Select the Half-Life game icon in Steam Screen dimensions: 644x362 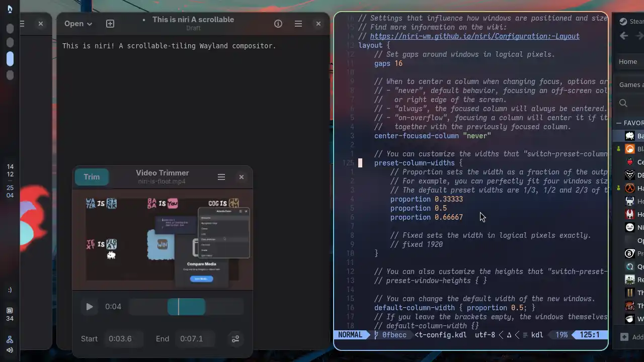[629, 188]
